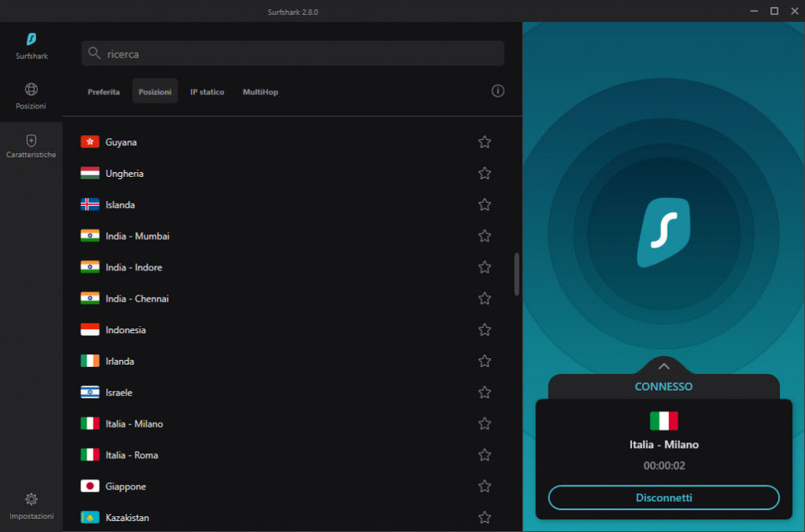Click the India - Mumbai flag
The height and width of the screenshot is (532, 805).
(90, 236)
